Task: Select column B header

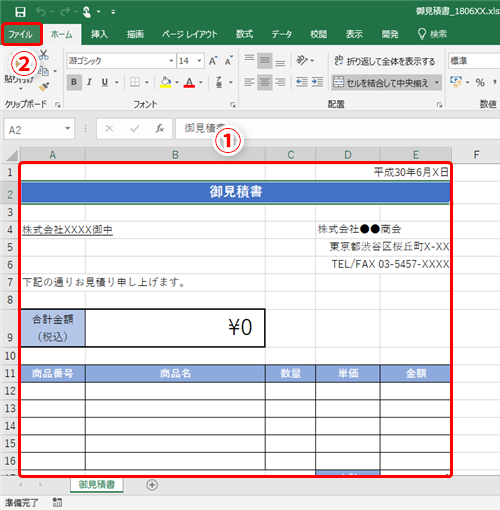Action: point(175,155)
